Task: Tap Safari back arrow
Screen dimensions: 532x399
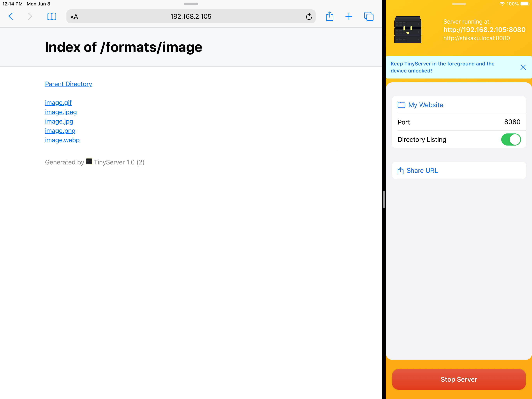Action: pyautogui.click(x=11, y=16)
